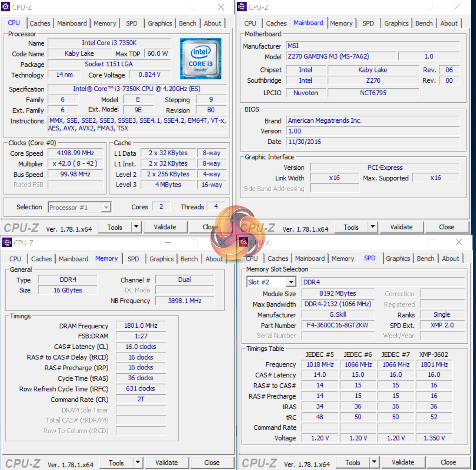Expand the Processor #1 selection dropdown
The height and width of the screenshot is (470, 476).
(106, 207)
